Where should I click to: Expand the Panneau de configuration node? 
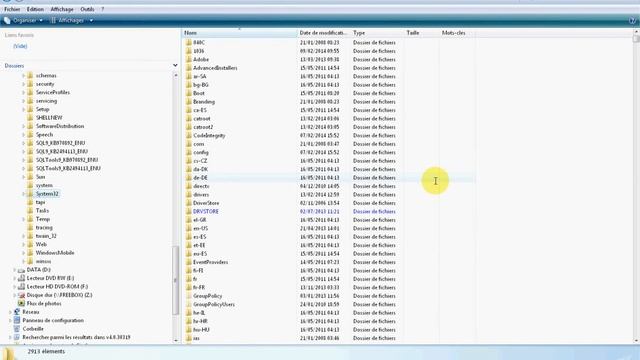coord(10,320)
